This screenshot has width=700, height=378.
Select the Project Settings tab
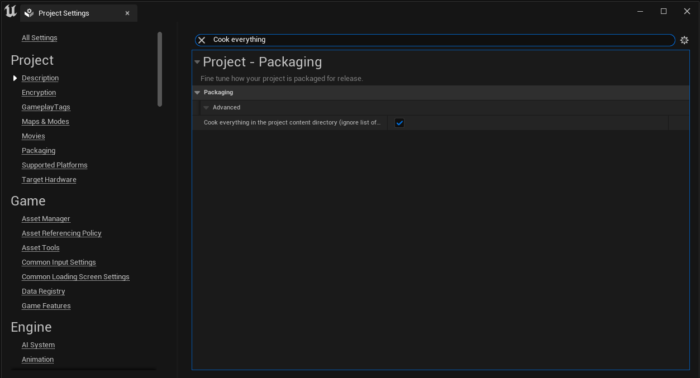point(79,13)
